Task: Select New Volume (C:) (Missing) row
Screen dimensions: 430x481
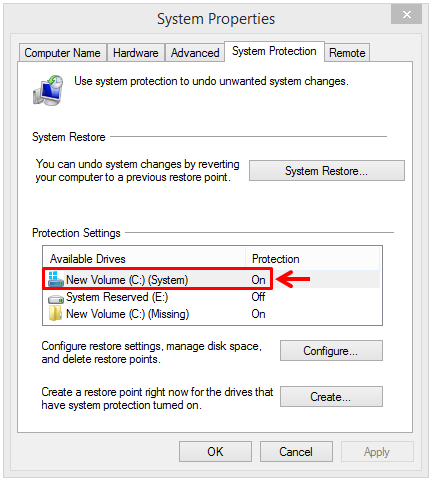Action: [212, 314]
